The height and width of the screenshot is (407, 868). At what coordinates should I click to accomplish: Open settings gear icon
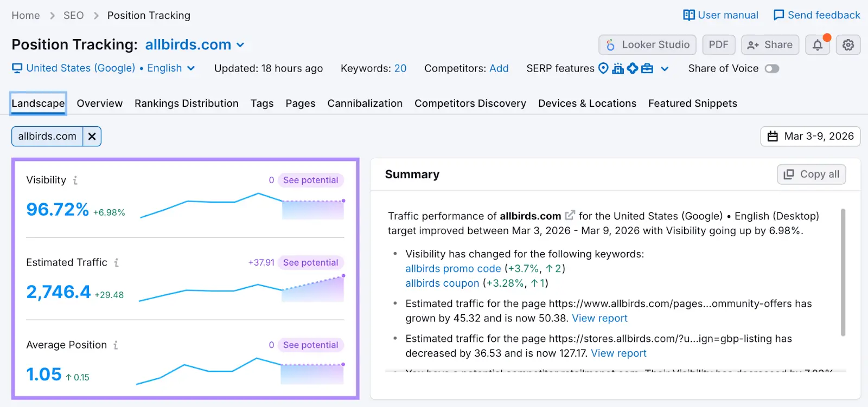[848, 45]
